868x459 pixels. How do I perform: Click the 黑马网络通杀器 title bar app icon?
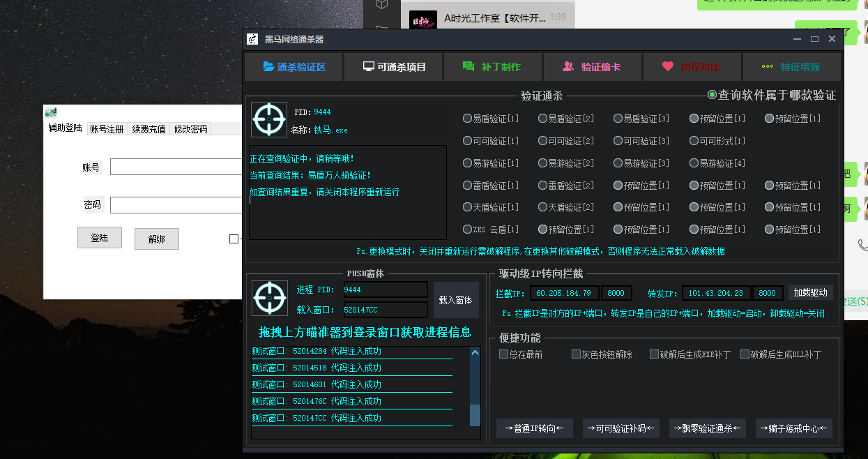(251, 39)
